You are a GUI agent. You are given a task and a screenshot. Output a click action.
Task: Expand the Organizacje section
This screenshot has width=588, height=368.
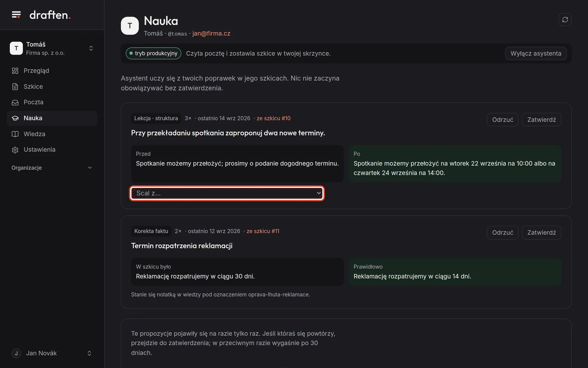point(52,168)
